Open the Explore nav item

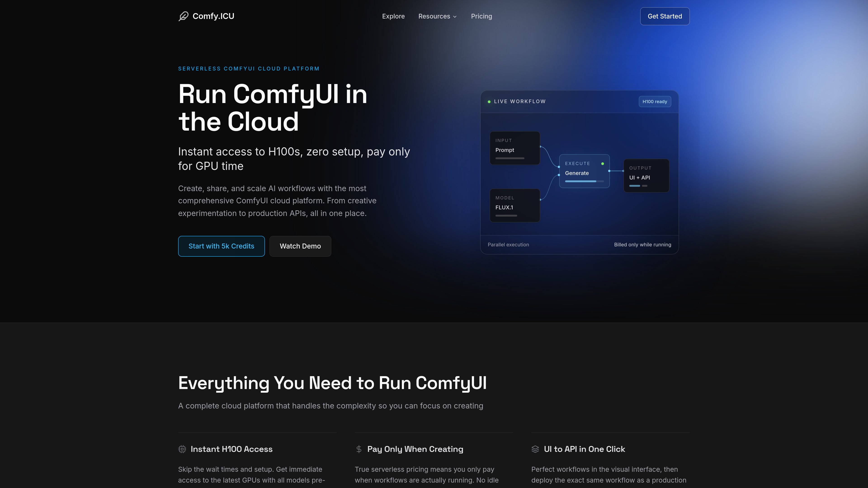click(x=393, y=16)
